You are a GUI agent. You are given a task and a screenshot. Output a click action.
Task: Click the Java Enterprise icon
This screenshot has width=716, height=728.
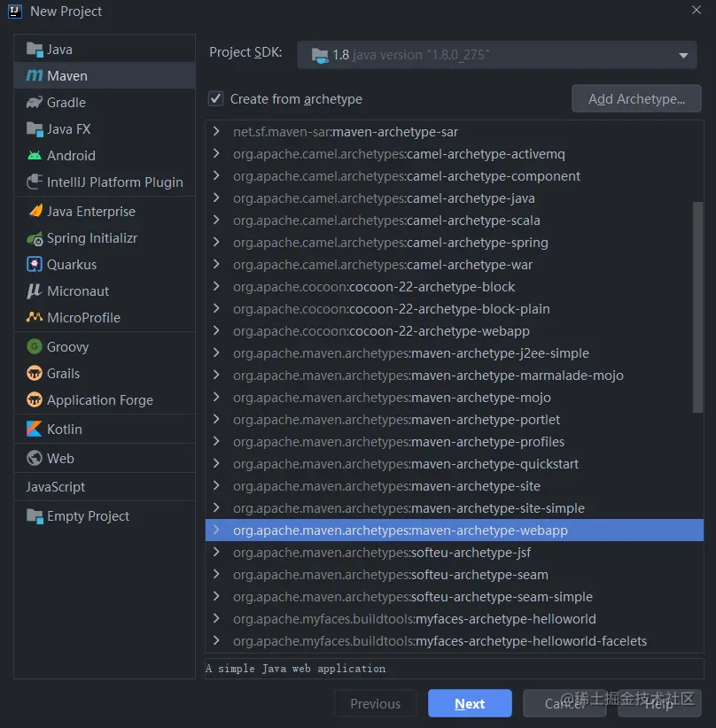click(35, 212)
